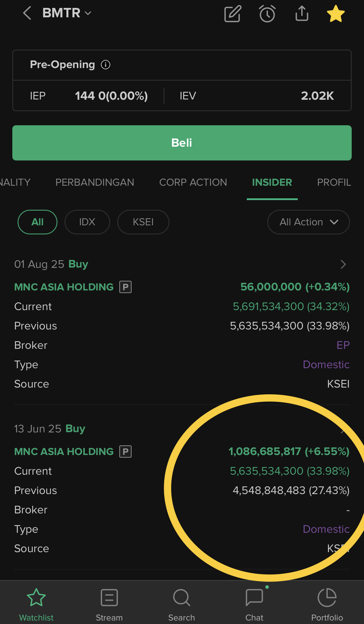Open the Portfolio pie chart icon
This screenshot has height=624, width=364.
[x=327, y=598]
